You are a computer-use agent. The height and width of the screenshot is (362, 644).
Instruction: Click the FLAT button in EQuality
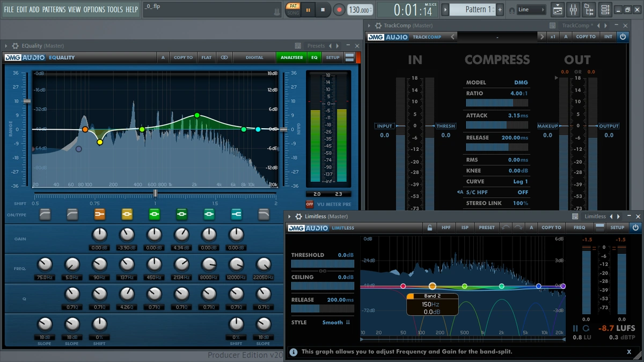click(x=207, y=57)
